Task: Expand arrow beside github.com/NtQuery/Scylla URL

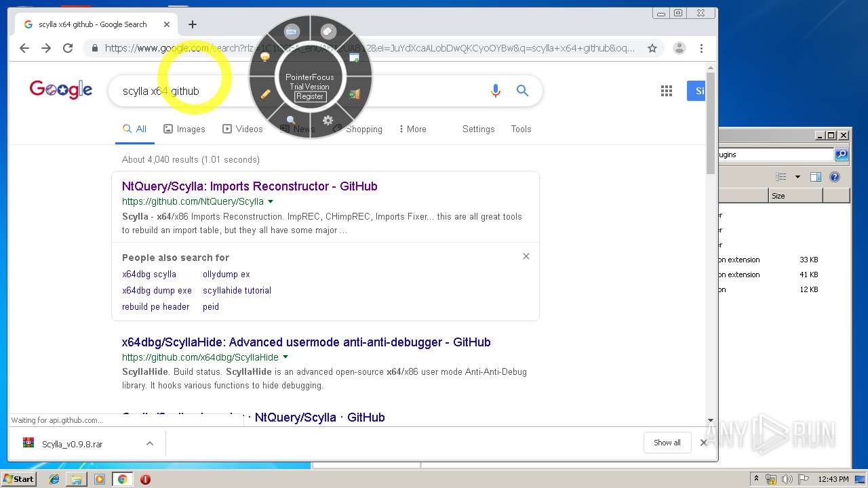Action: [x=271, y=201]
